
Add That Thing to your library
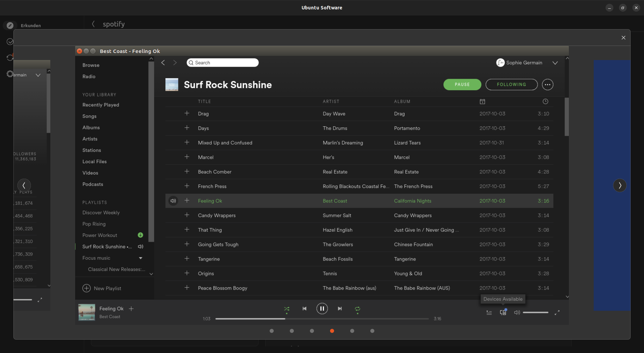point(187,230)
